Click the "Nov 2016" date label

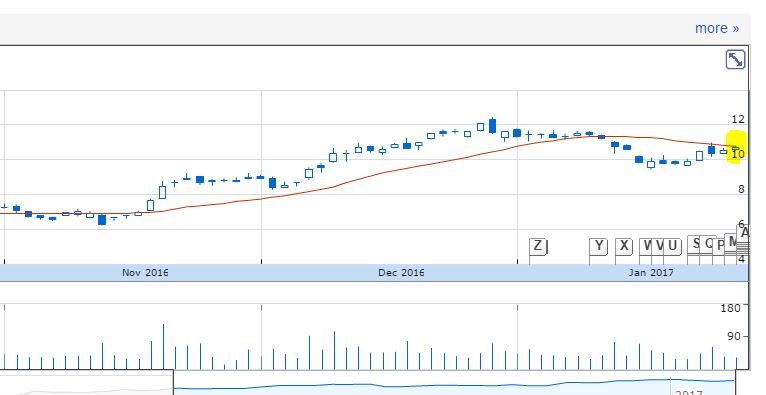[x=145, y=272]
